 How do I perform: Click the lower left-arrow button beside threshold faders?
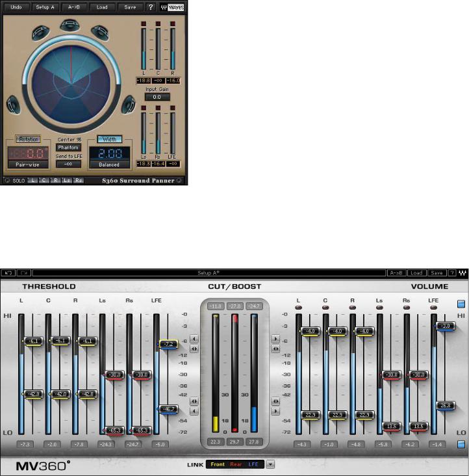coord(194,412)
